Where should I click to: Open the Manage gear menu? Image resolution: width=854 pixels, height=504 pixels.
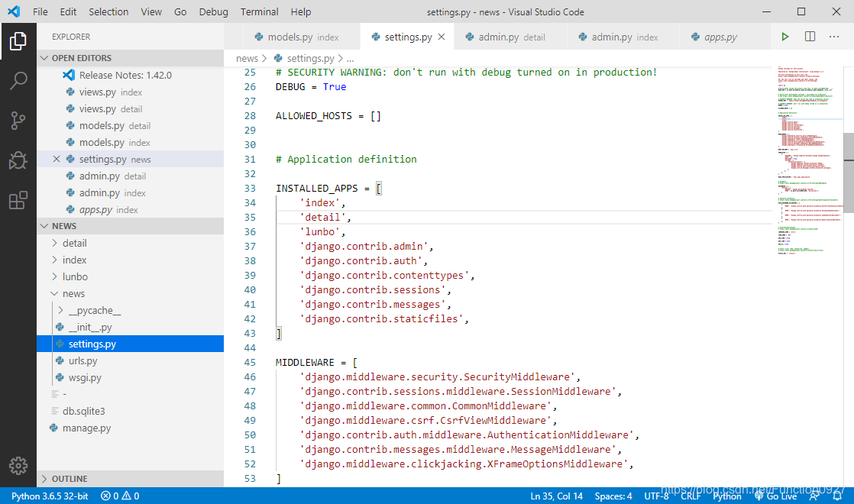pyautogui.click(x=18, y=465)
